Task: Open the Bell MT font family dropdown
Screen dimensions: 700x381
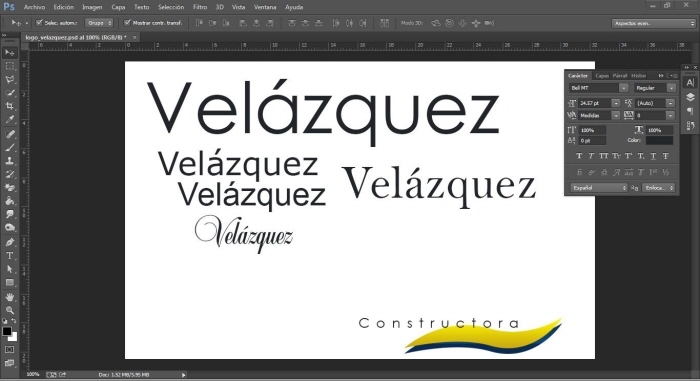Action: (x=624, y=88)
